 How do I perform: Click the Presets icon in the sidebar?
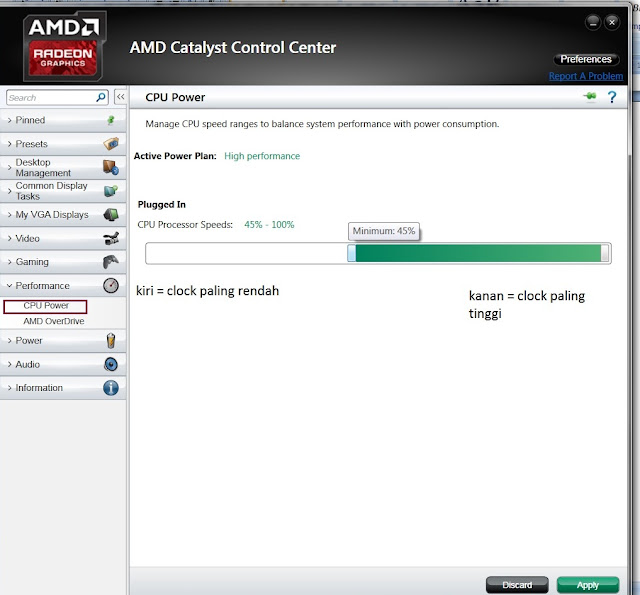111,144
